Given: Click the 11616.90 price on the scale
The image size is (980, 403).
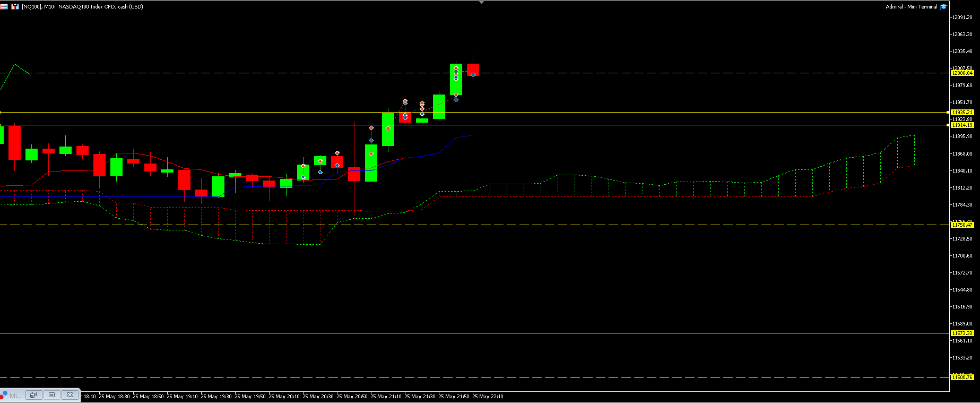Looking at the screenshot, I should (x=962, y=307).
